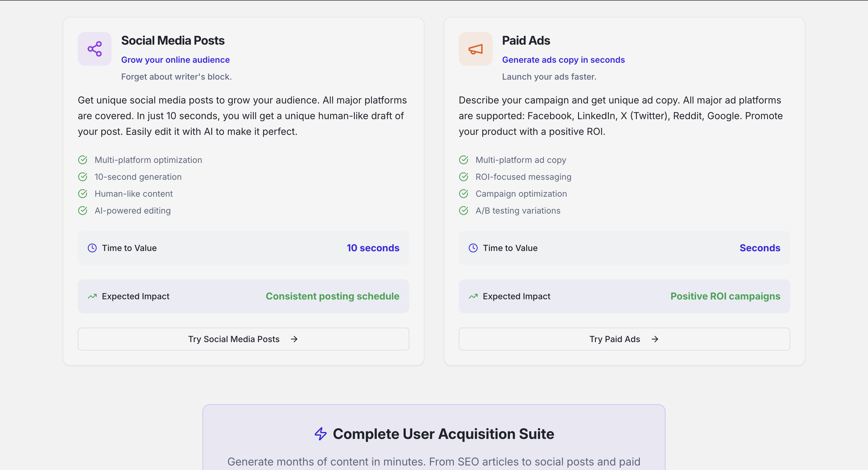Image resolution: width=868 pixels, height=470 pixels.
Task: Click the Complete User Acquisition Suite heading
Action: pyautogui.click(x=443, y=433)
